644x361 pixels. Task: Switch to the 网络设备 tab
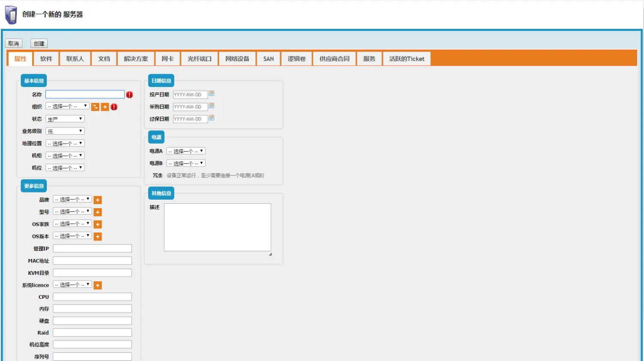pyautogui.click(x=237, y=59)
